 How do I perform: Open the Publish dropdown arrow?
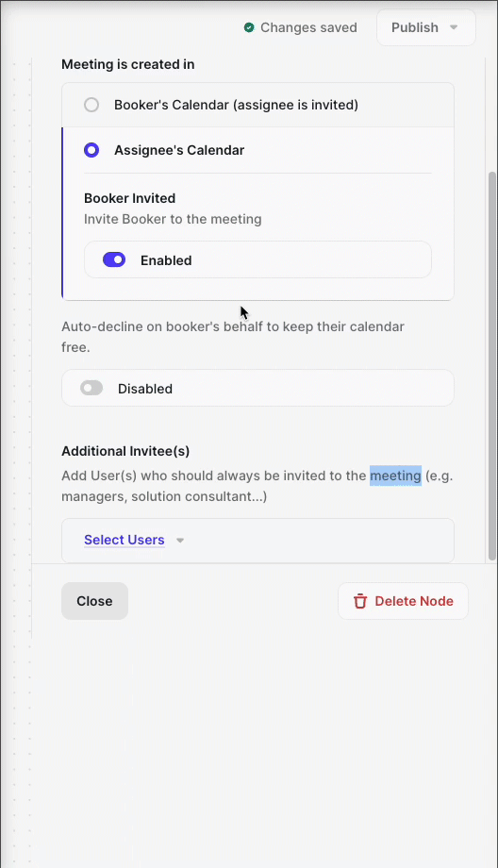coord(454,27)
